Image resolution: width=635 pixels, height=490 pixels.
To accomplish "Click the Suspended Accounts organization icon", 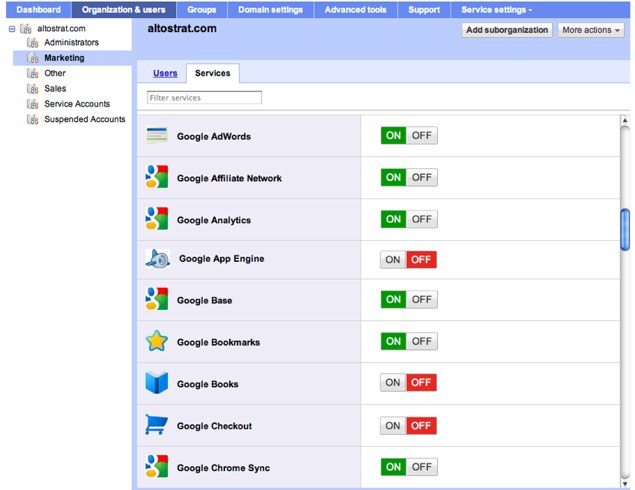I will 32,119.
